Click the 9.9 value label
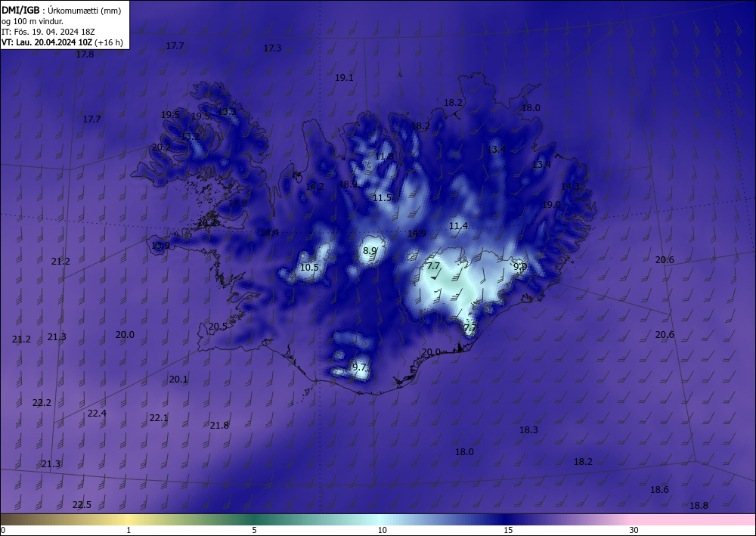 point(520,266)
